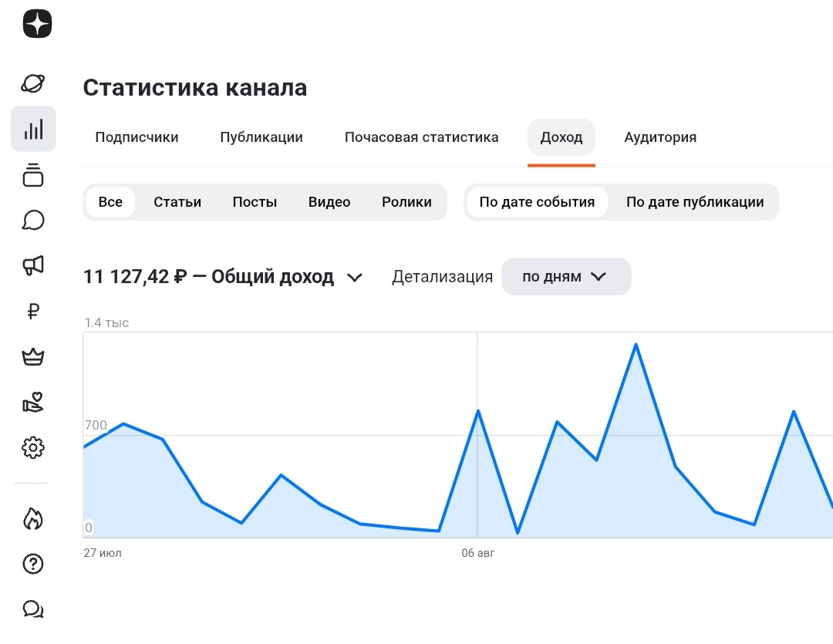Click the Детализация label
This screenshot has height=644, width=833.
point(442,277)
